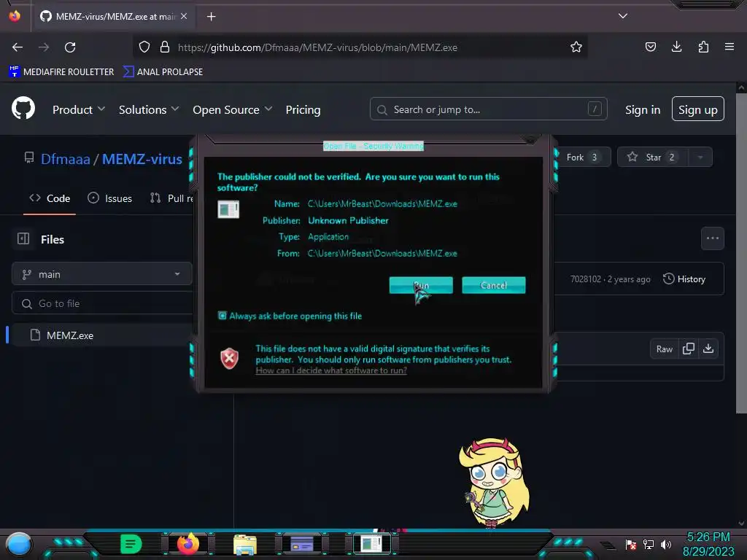Switch to the Pull requests tab
747x560 pixels.
(x=171, y=198)
